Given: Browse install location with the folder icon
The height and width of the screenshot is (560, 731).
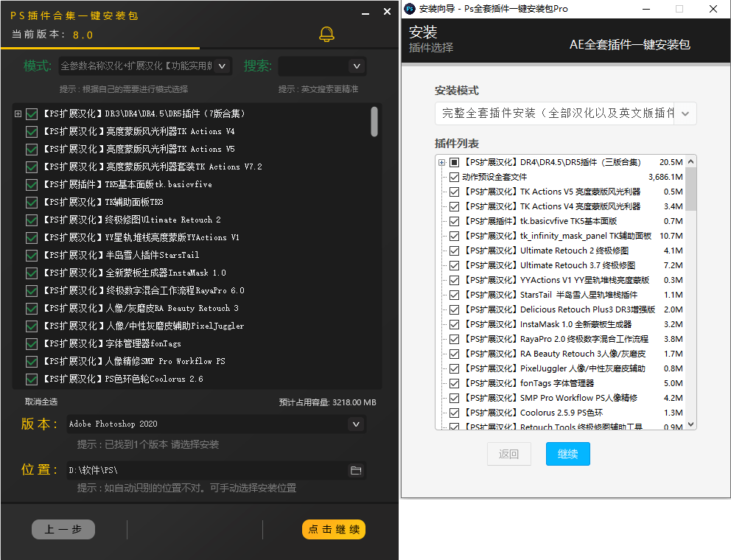Looking at the screenshot, I should 356,470.
